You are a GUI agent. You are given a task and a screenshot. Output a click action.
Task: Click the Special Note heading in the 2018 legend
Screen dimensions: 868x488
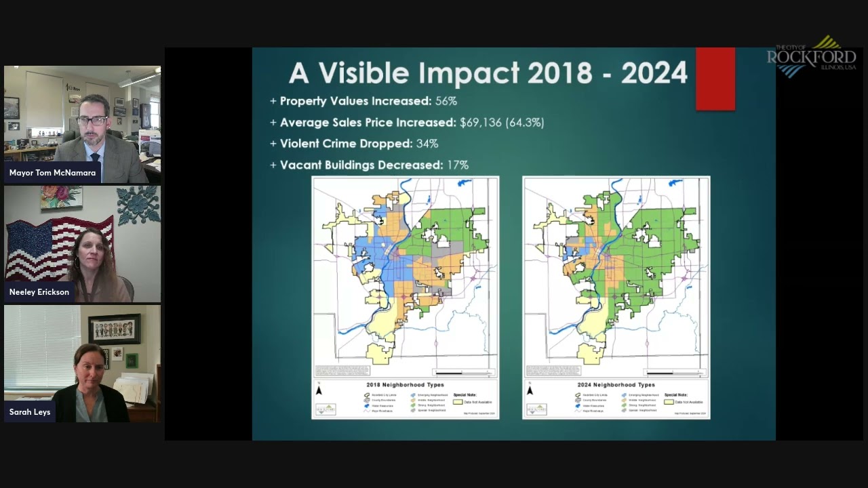coord(465,394)
